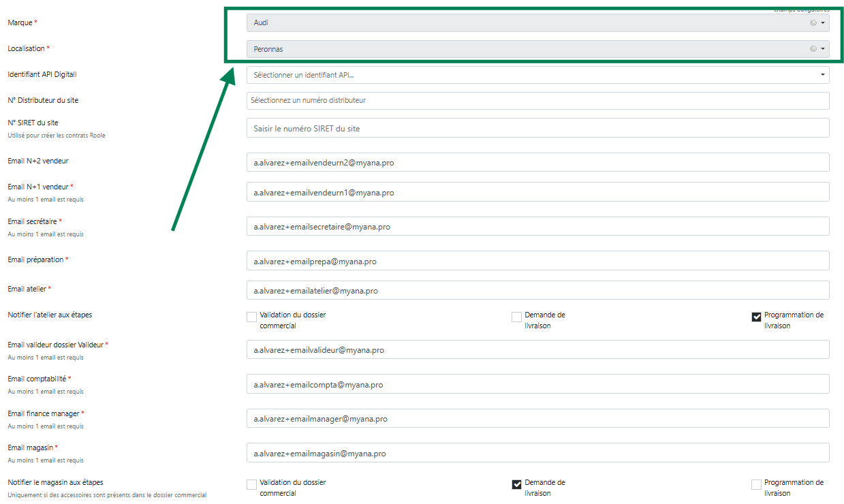844x504 pixels.
Task: Focus the N° SIRET du site input
Action: click(537, 128)
